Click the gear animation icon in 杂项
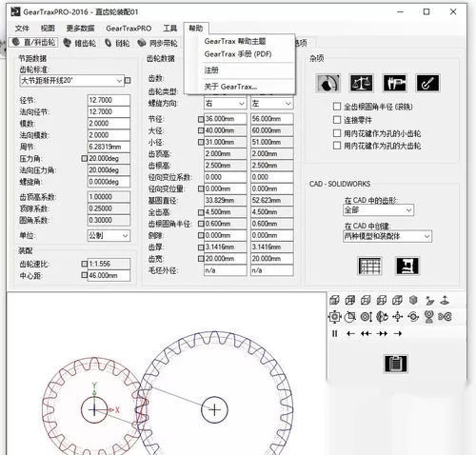Image resolution: width=476 pixels, height=455 pixels. click(x=328, y=83)
